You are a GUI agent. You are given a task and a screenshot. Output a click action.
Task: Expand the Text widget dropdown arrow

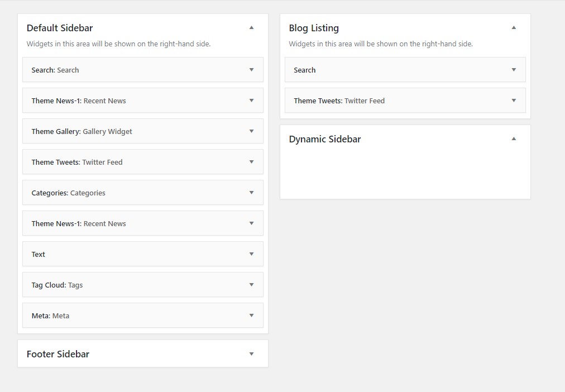point(251,254)
